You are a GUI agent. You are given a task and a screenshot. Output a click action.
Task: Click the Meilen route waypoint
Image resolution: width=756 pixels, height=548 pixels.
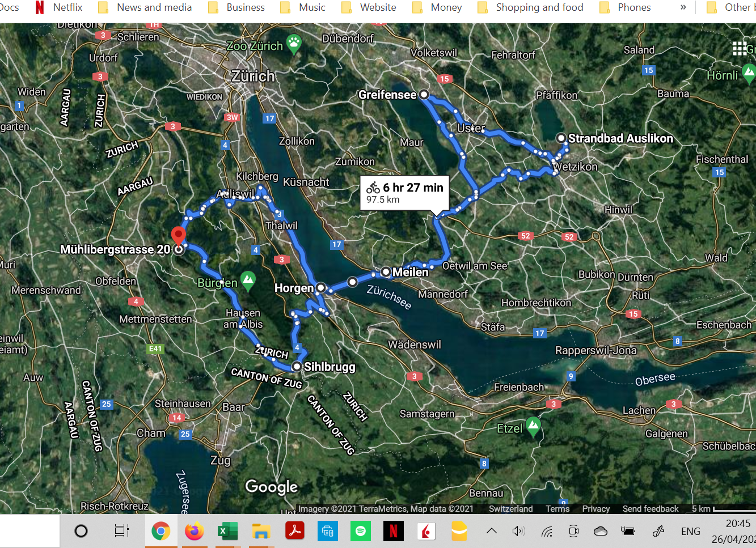click(386, 272)
